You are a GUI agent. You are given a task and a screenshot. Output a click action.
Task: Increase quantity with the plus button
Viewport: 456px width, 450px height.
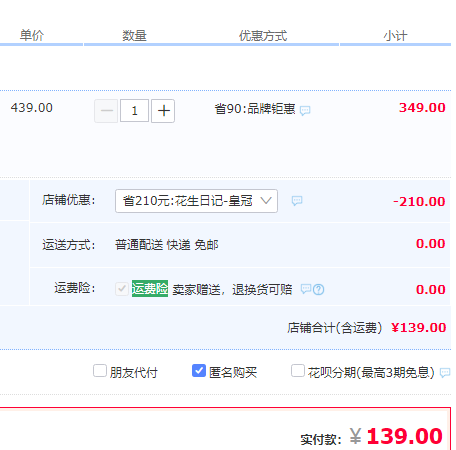163,111
